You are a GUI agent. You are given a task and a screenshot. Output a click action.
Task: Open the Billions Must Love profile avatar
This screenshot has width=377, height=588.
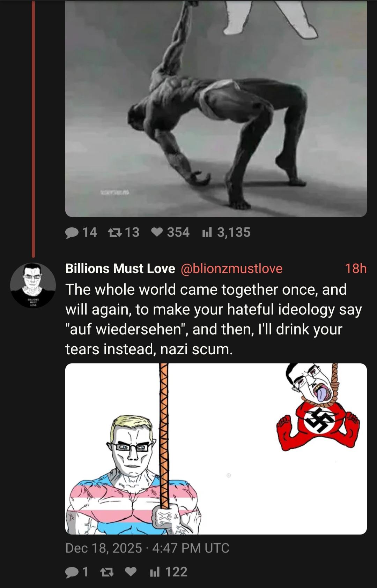coord(33,285)
